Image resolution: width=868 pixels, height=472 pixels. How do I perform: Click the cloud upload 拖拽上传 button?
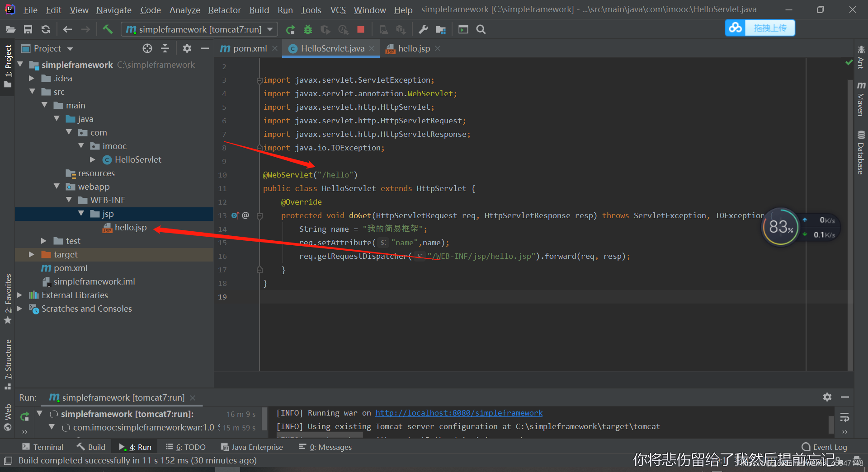point(760,28)
